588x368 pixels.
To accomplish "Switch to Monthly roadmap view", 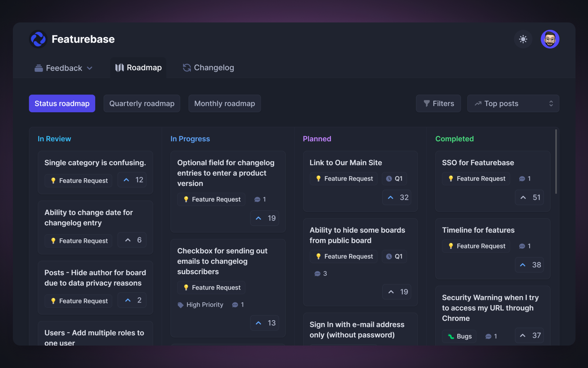I will (225, 103).
